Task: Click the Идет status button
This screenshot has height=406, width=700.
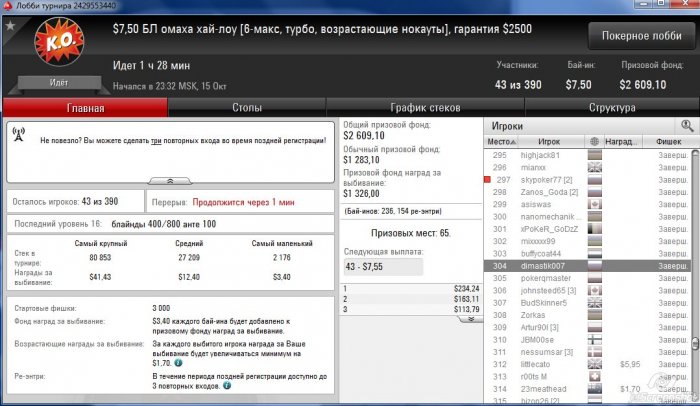Action: [59, 83]
